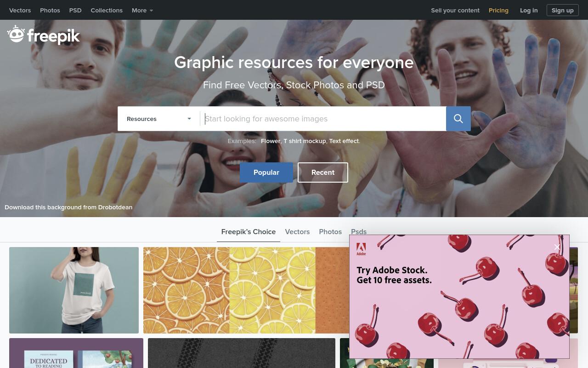Switch to the Vectors tab below the hero
588x368 pixels.
tap(297, 232)
